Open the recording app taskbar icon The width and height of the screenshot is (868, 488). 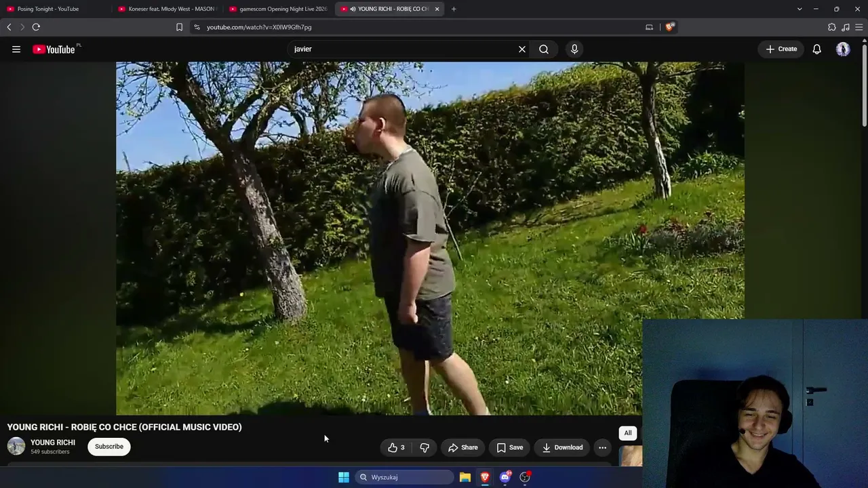pos(525,477)
